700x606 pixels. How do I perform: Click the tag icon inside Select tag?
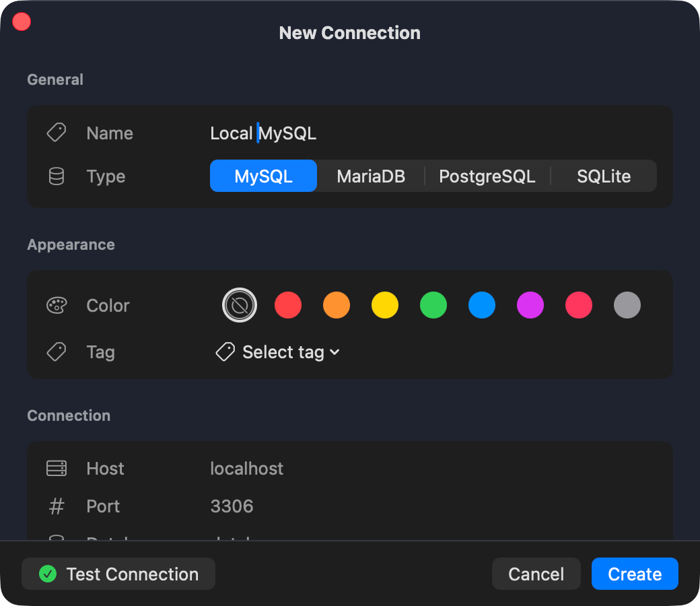coord(224,351)
